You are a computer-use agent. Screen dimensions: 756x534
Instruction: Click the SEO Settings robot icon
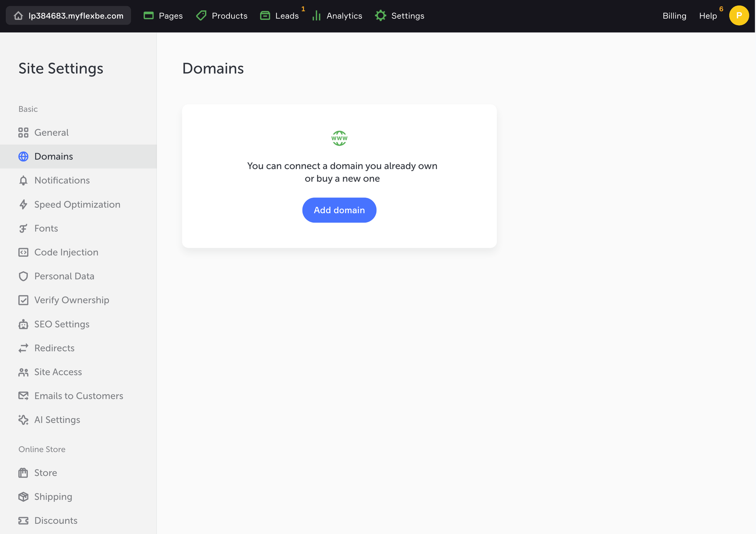[23, 324]
